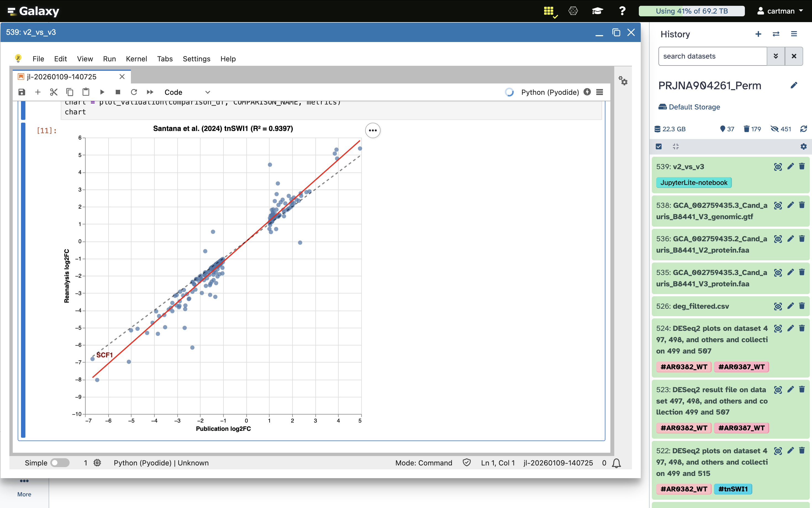Expand advanced search options chevron in History

(776, 56)
